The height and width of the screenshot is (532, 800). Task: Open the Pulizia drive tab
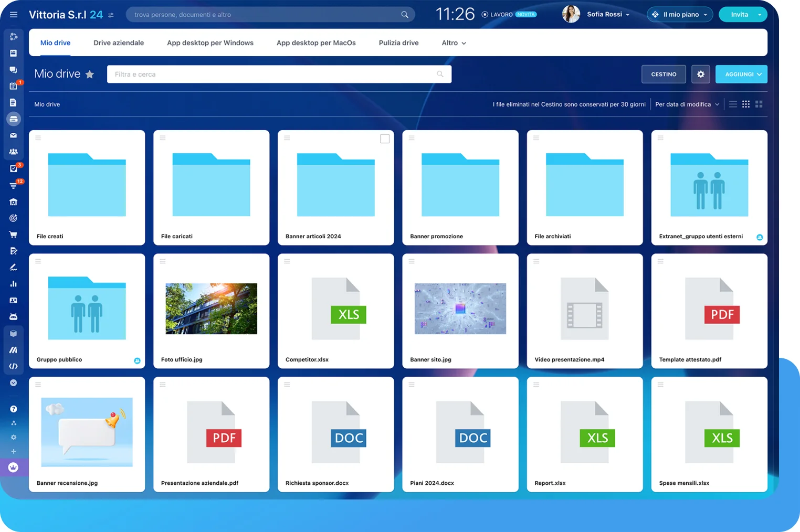pyautogui.click(x=398, y=43)
